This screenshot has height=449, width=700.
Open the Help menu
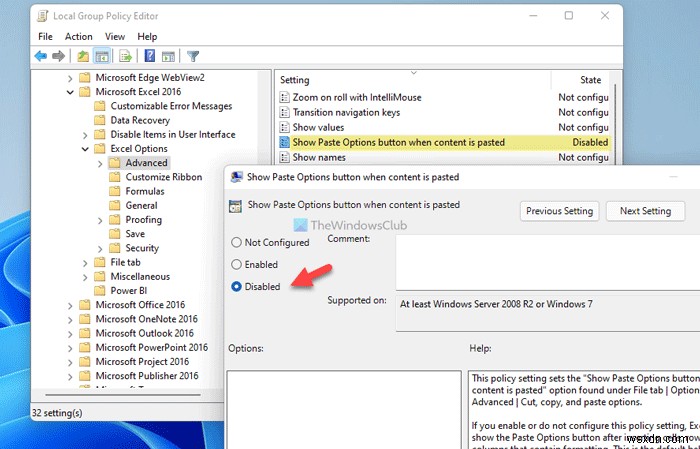pyautogui.click(x=147, y=37)
